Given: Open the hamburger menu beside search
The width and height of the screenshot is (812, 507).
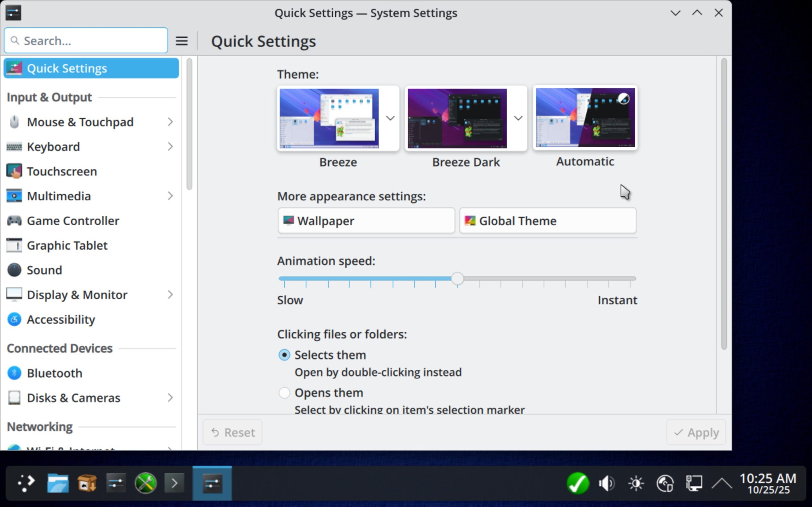Looking at the screenshot, I should tap(181, 41).
